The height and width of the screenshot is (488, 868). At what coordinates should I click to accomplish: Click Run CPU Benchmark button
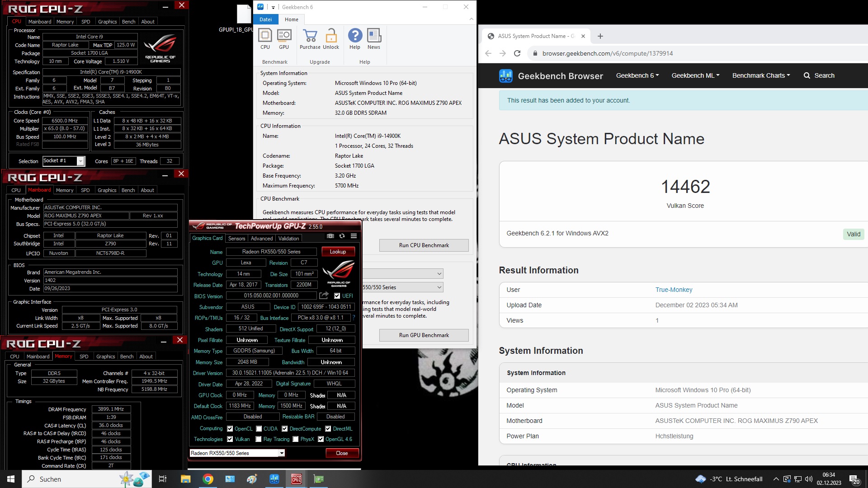click(424, 245)
